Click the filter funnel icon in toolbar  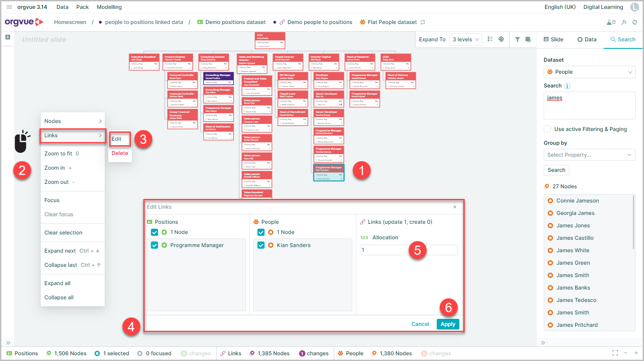coord(518,39)
